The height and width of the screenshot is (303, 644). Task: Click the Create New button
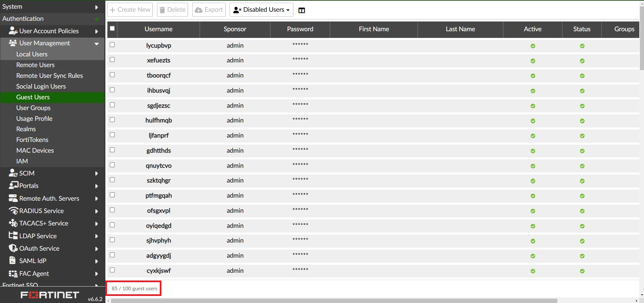click(x=130, y=10)
